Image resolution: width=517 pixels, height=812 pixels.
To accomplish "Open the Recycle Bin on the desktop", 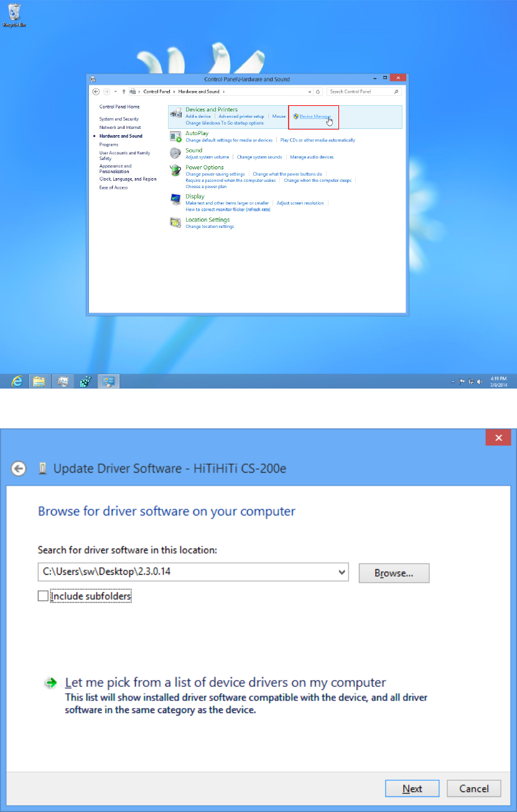I will [14, 15].
